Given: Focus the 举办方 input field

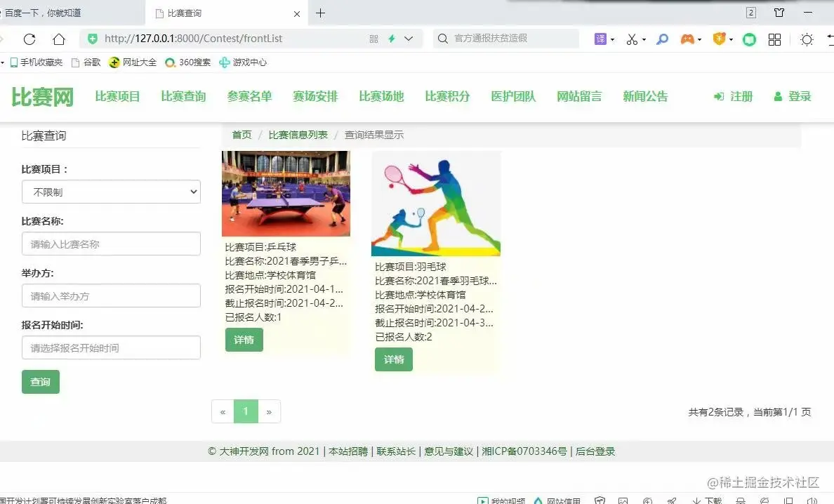Looking at the screenshot, I should 111,296.
